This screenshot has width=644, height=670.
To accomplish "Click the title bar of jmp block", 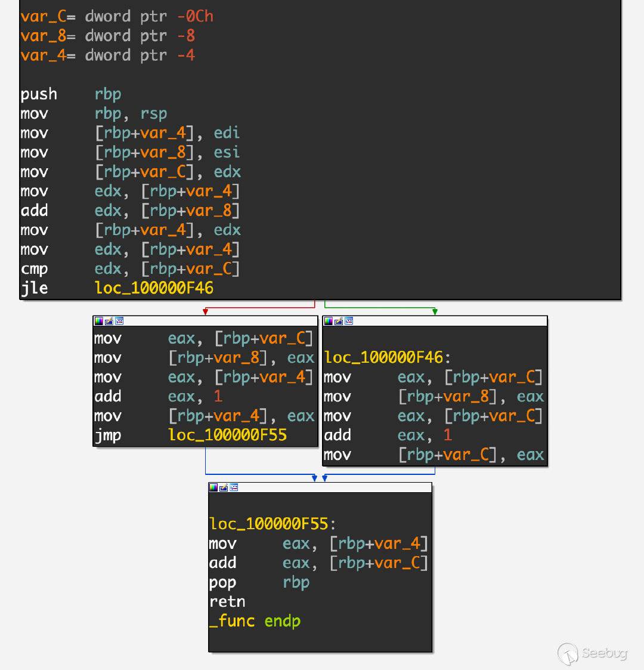I will (x=205, y=321).
